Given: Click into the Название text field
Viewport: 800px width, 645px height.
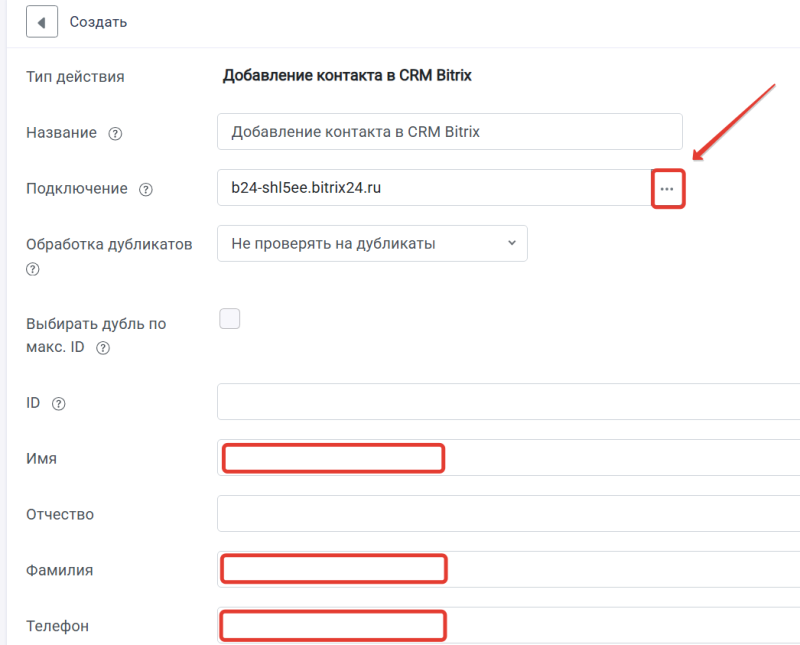Looking at the screenshot, I should tap(449, 132).
